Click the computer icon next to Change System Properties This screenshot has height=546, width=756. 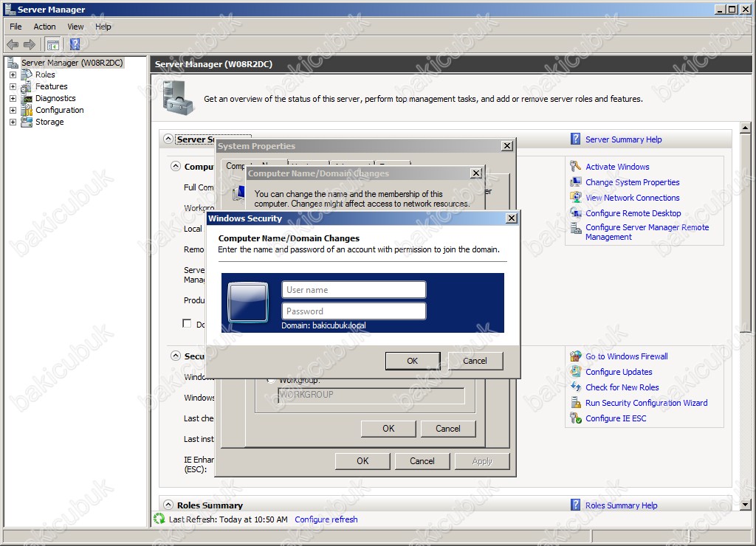[575, 182]
